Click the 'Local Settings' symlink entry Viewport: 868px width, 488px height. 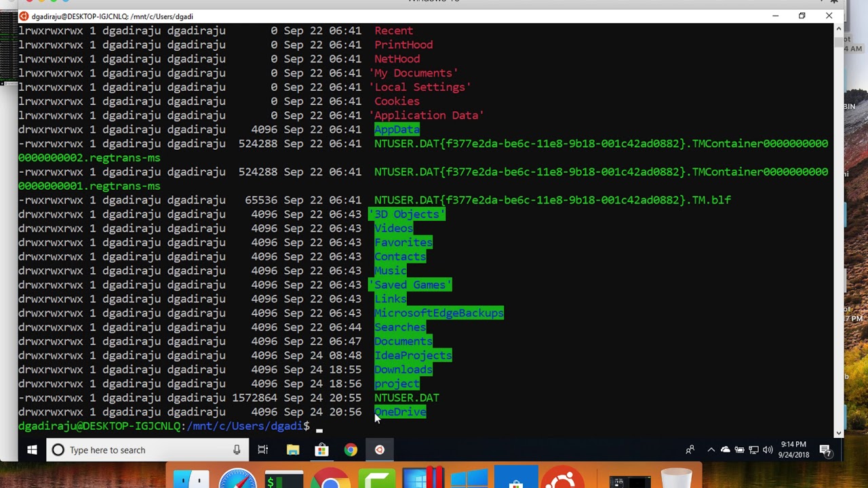pyautogui.click(x=419, y=87)
